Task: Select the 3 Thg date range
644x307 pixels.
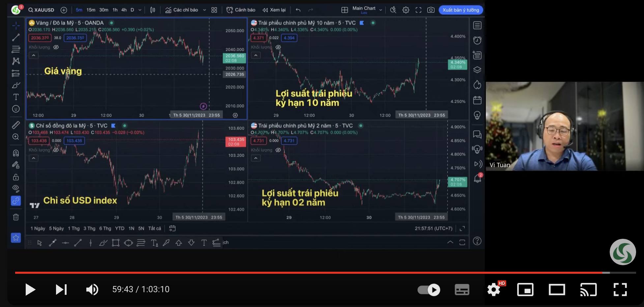Action: (x=89, y=228)
